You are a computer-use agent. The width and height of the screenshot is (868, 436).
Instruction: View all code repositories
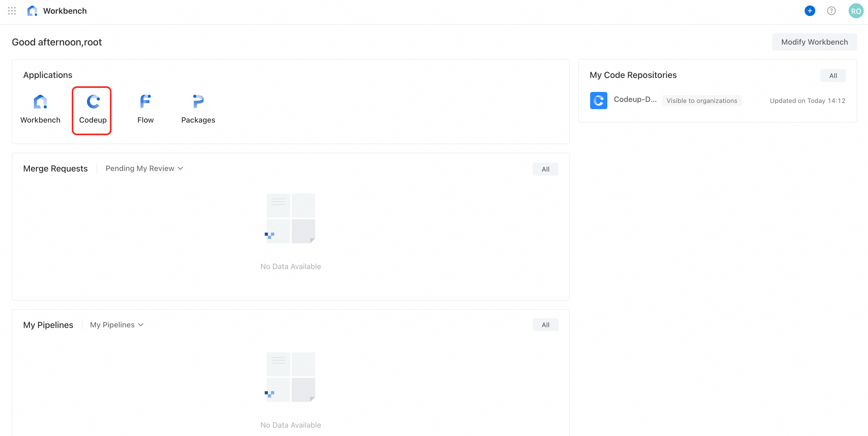point(833,76)
